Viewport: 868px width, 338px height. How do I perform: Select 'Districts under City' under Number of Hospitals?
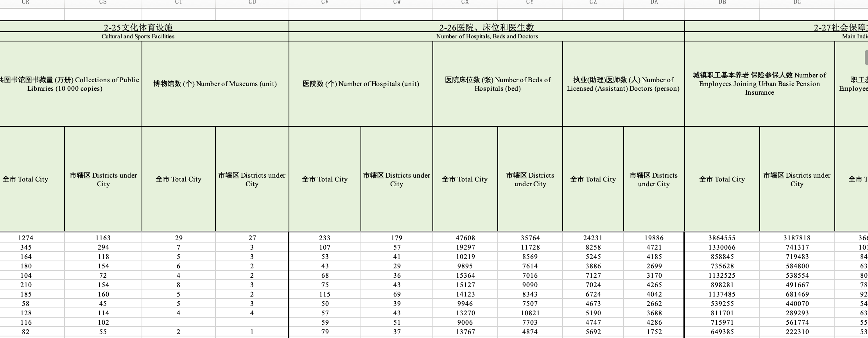[x=397, y=179]
